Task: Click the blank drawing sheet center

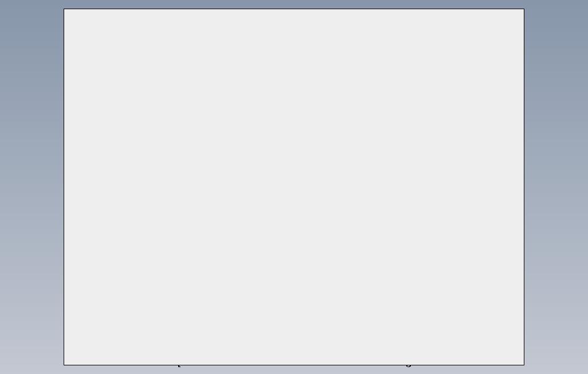Action: 294,186
